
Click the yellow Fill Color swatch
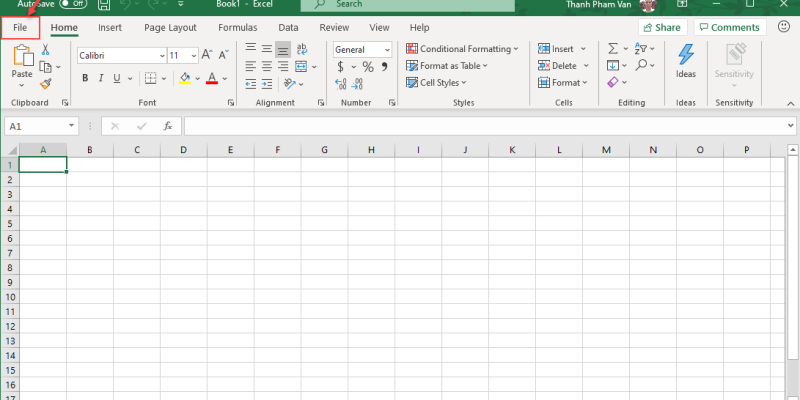tap(184, 78)
